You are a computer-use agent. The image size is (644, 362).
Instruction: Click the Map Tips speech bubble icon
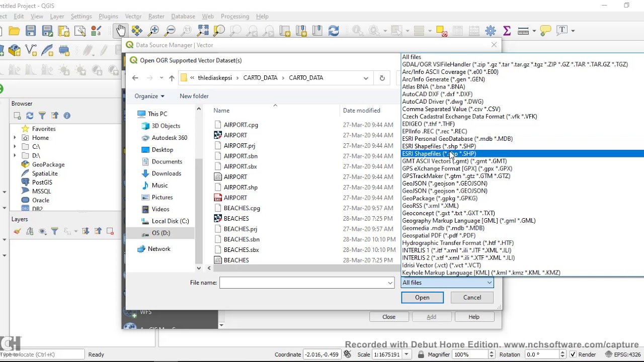(x=545, y=31)
